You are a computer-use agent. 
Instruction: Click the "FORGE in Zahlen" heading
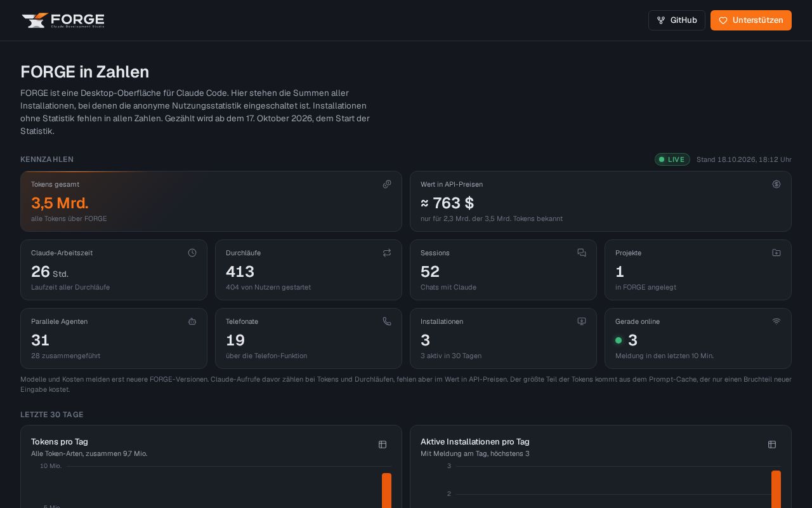coord(84,72)
